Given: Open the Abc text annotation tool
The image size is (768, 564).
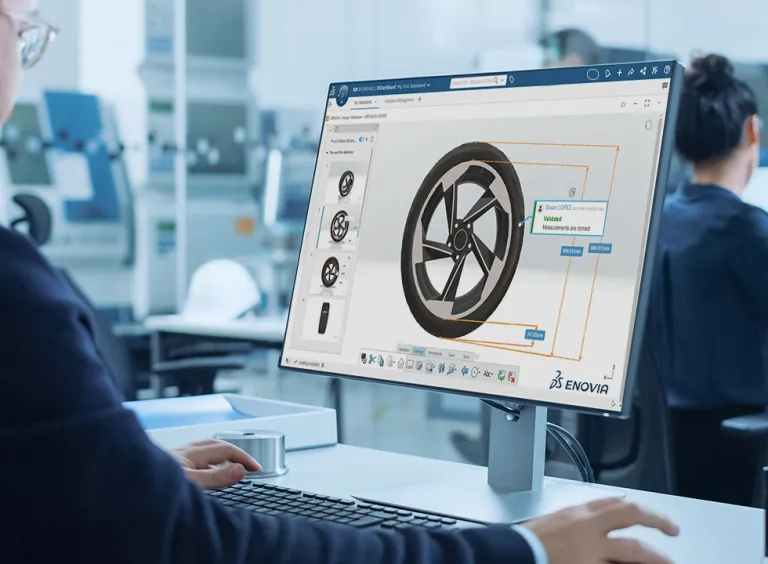Looking at the screenshot, I should pos(488,374).
